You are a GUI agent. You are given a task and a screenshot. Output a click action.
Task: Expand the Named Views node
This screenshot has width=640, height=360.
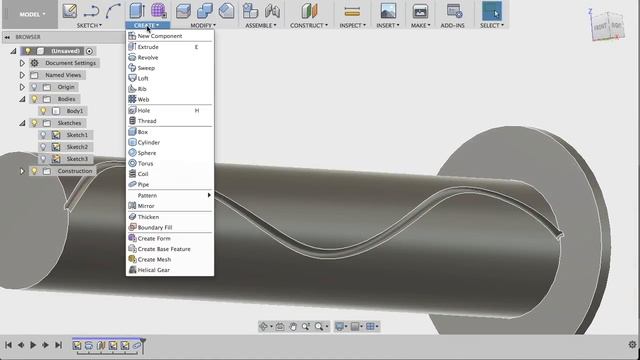22,75
